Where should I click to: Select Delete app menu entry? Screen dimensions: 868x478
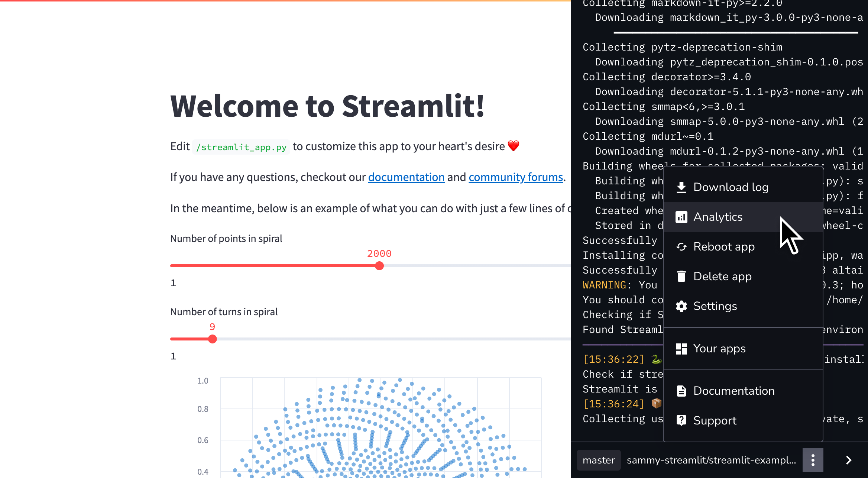click(x=722, y=276)
